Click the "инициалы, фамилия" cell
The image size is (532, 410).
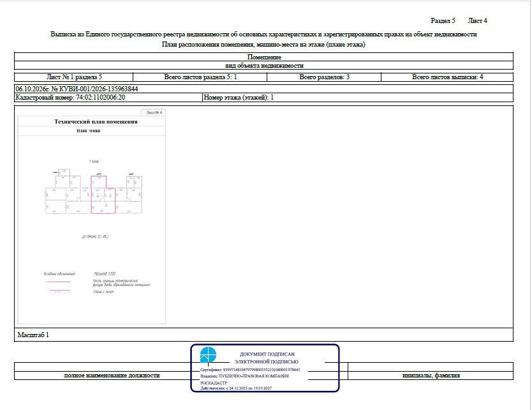[431, 376]
